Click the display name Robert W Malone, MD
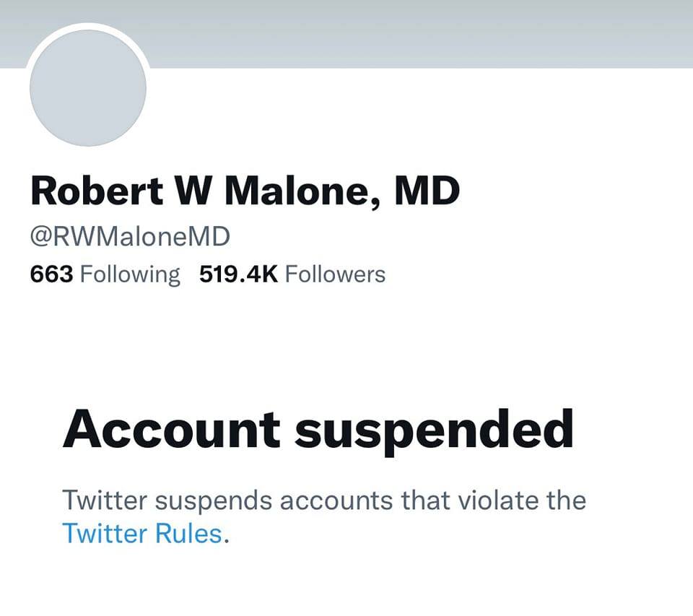Screen dimensions: 693x616 pos(245,192)
